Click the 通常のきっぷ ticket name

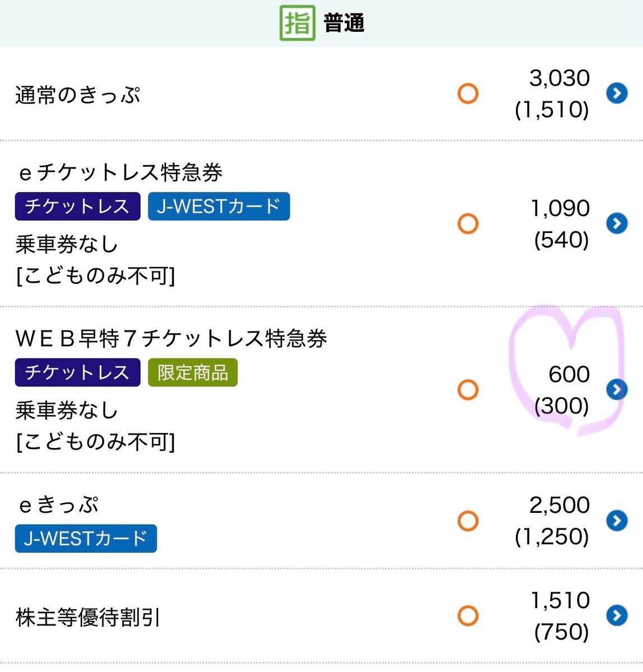coord(78,95)
